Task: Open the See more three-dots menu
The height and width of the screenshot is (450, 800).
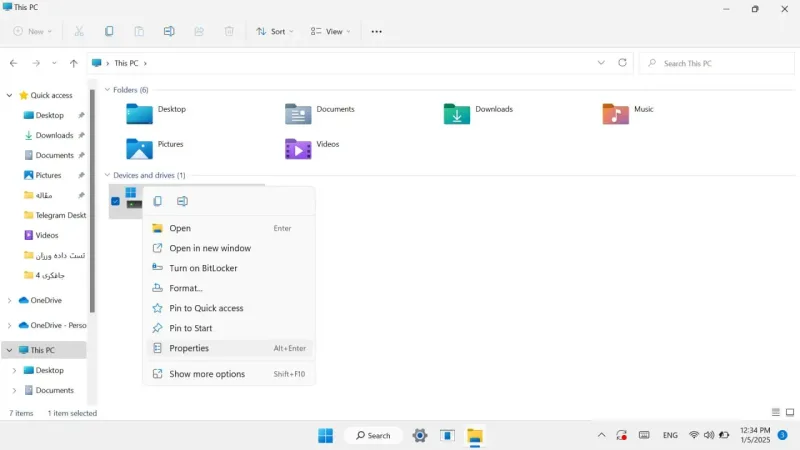Action: [377, 32]
